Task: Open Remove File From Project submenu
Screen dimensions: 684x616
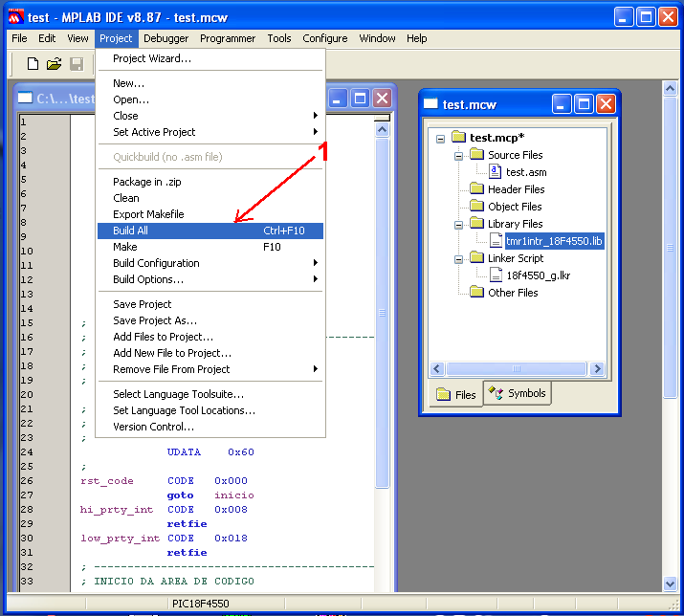Action: click(210, 369)
